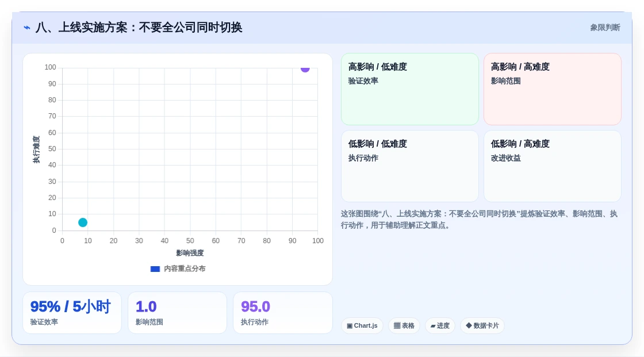Click the 进度 tag chip
Image resolution: width=644 pixels, height=357 pixels.
pos(440,326)
